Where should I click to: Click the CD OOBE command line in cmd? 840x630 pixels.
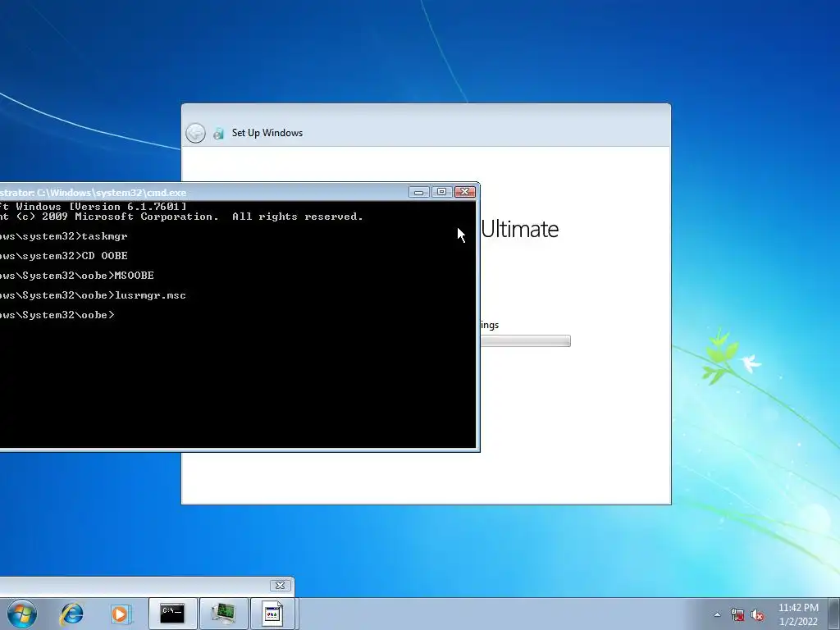(64, 256)
